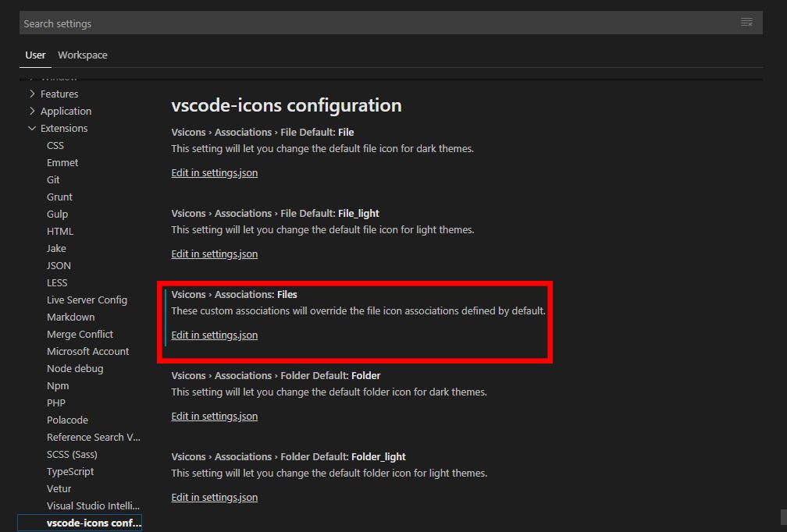Switch to the User settings tab
The image size is (787, 532).
(x=35, y=55)
